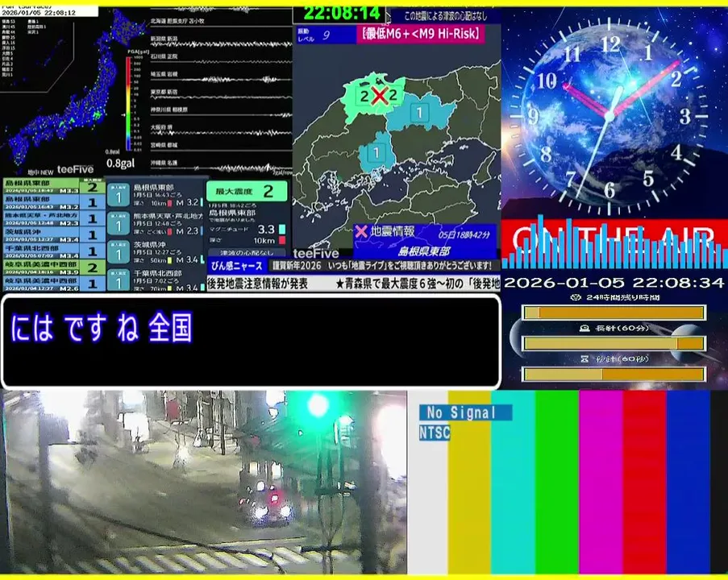
Task: Click the 24時間残り時間 progress bar
Action: (614, 313)
